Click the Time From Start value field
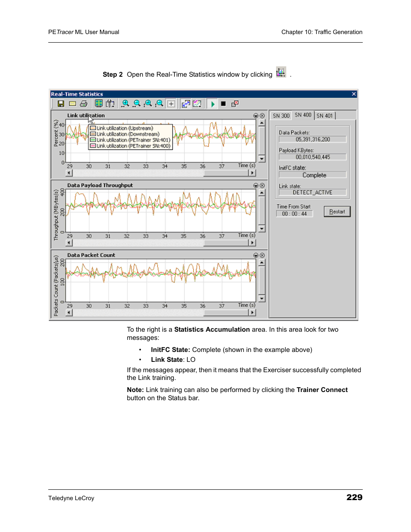 tap(295, 214)
